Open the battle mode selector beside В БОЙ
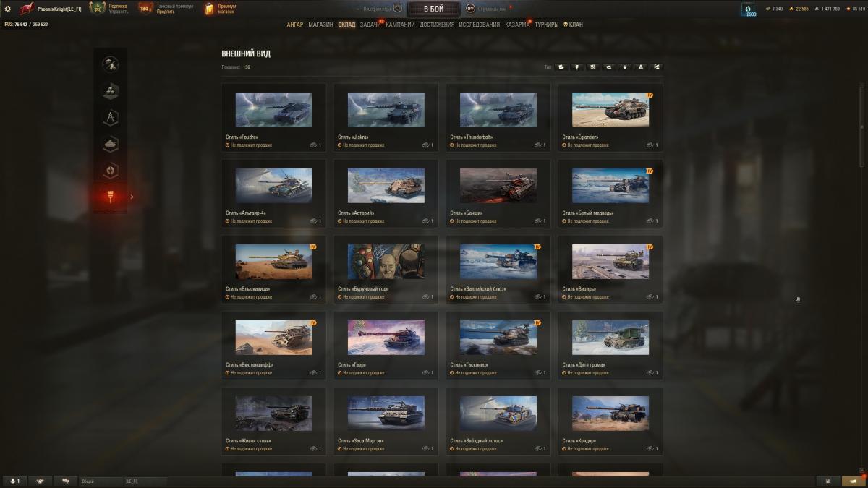The height and width of the screenshot is (488, 868). point(470,9)
